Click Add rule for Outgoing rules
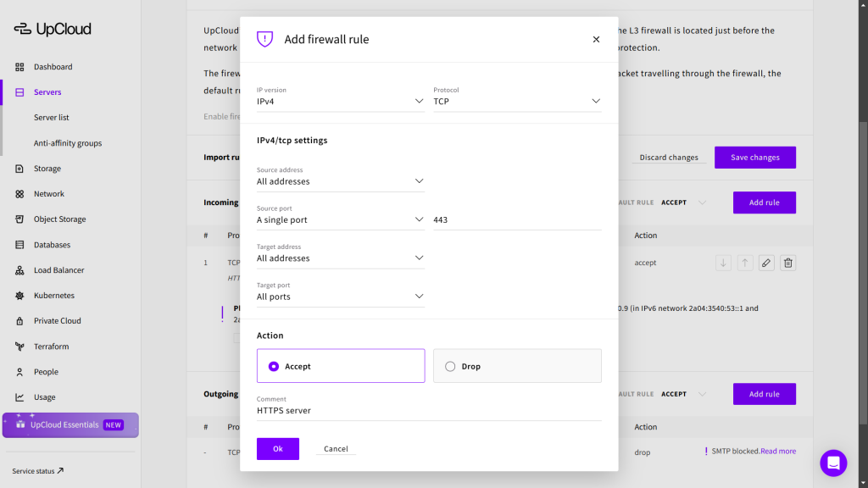868x488 pixels. (x=765, y=394)
